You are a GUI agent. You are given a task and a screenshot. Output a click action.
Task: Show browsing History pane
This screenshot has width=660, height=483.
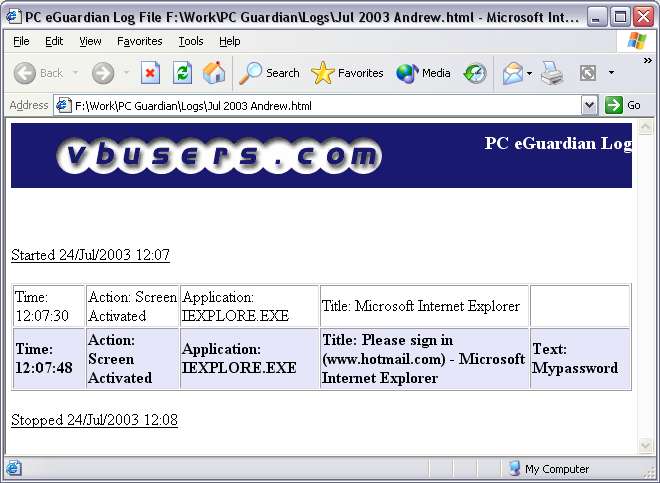click(475, 73)
